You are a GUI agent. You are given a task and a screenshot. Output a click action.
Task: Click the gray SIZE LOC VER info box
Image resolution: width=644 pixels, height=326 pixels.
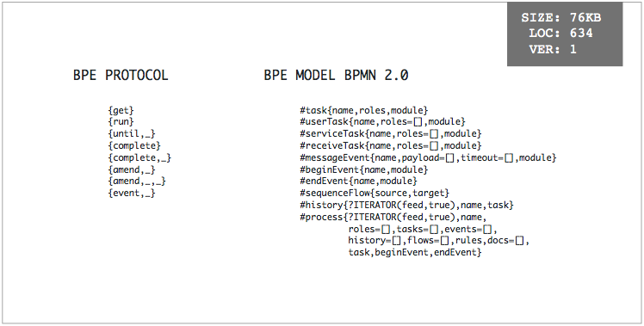565,34
